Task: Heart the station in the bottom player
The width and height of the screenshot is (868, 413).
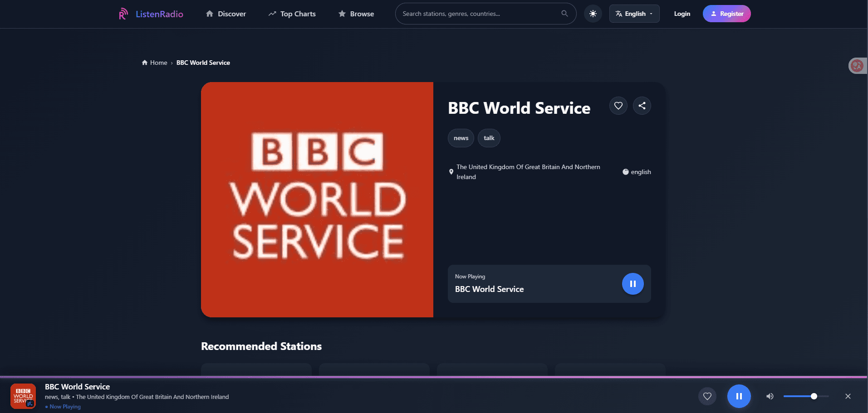Action: [707, 396]
